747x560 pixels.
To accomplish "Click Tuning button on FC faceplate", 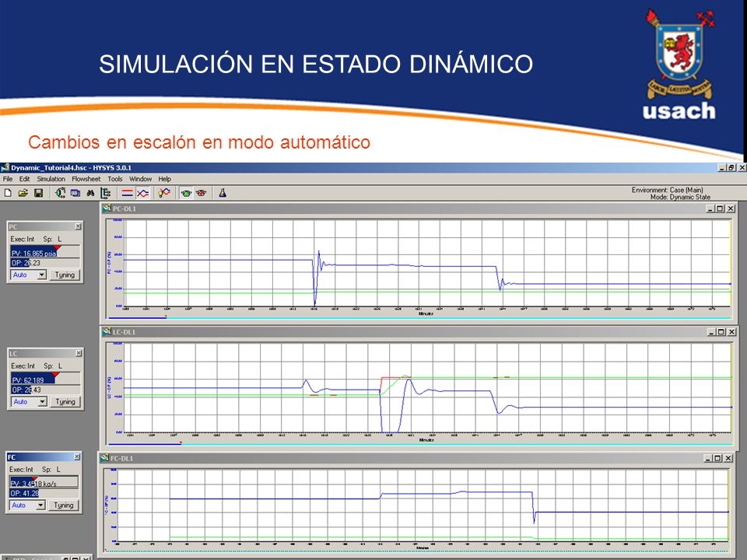I will click(63, 506).
